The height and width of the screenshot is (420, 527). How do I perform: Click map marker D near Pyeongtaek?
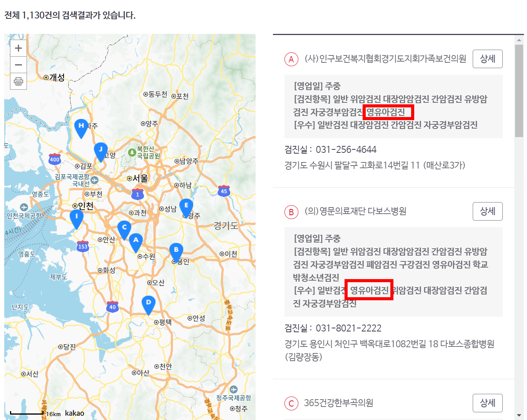pos(148,303)
